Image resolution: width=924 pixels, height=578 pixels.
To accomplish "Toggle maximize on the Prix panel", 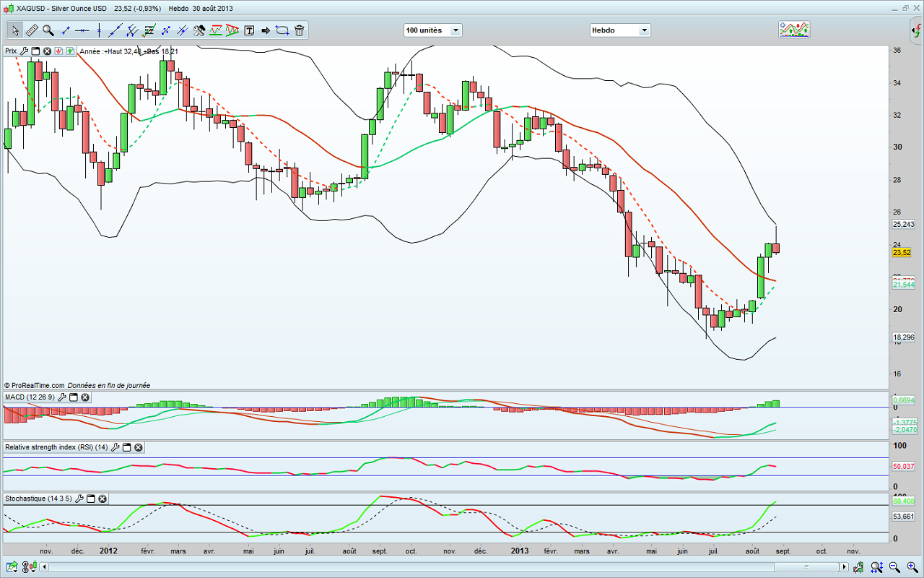I will click(x=35, y=51).
